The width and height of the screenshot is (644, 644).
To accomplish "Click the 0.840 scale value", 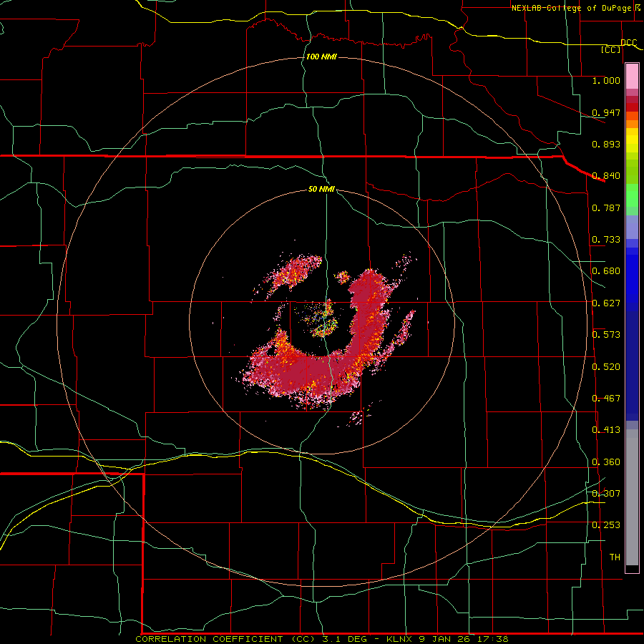I will coord(606,176).
